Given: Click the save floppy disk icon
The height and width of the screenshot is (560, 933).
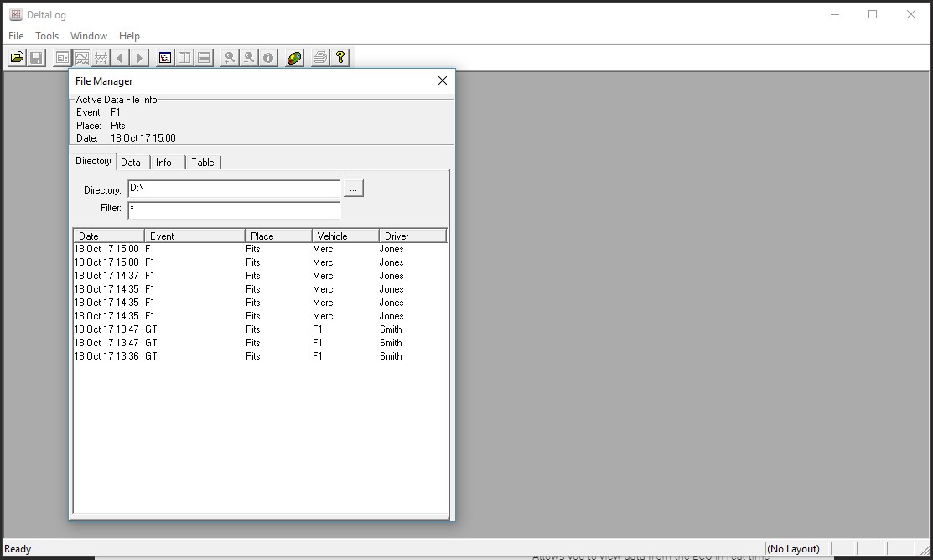Looking at the screenshot, I should (x=36, y=58).
